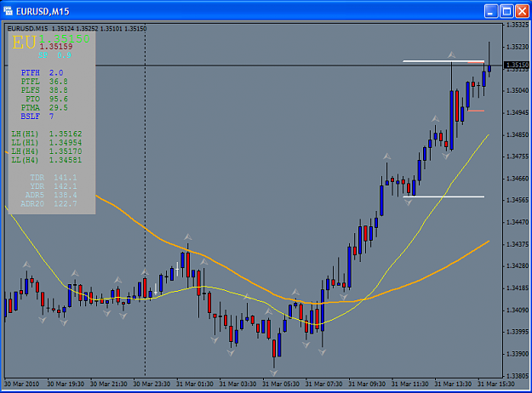
Task: Click the ADR5 138.4 row
Action: (51, 195)
